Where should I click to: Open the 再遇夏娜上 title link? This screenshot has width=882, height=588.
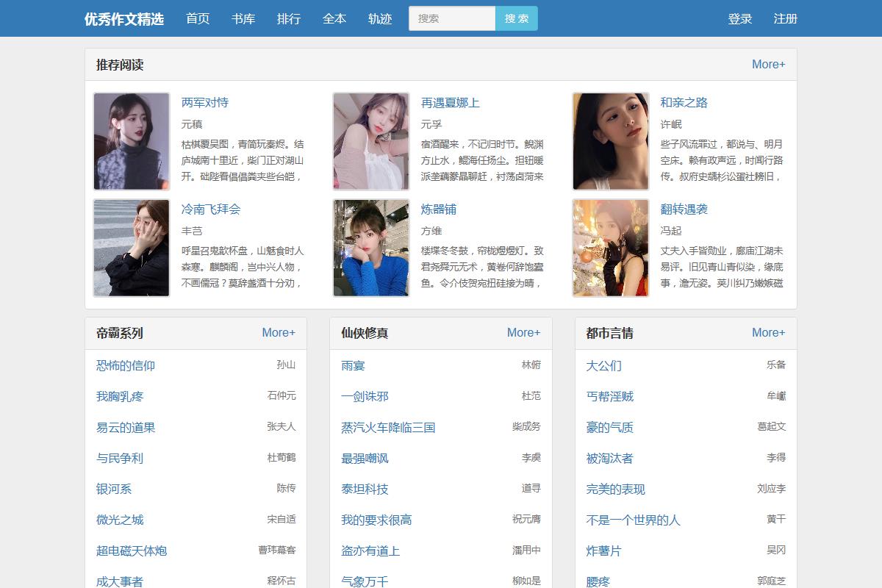(451, 103)
